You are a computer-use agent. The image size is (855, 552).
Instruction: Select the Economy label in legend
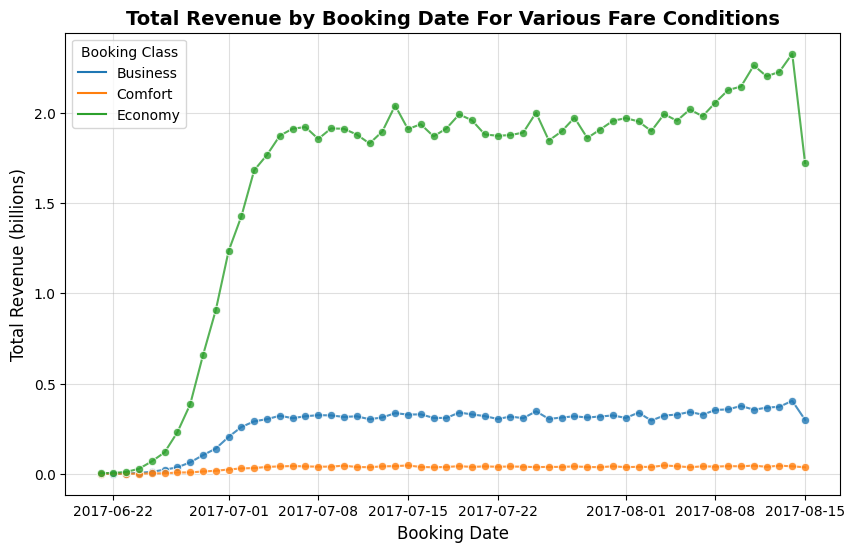[x=148, y=115]
